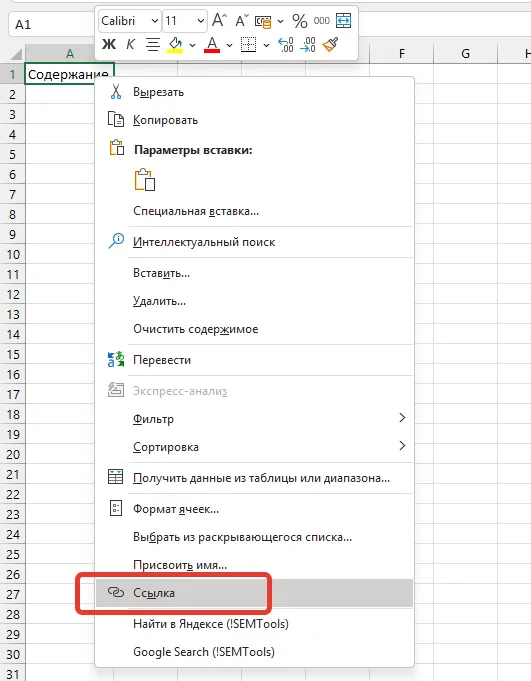
Task: Apply yellow fill color bucket
Action: click(175, 45)
